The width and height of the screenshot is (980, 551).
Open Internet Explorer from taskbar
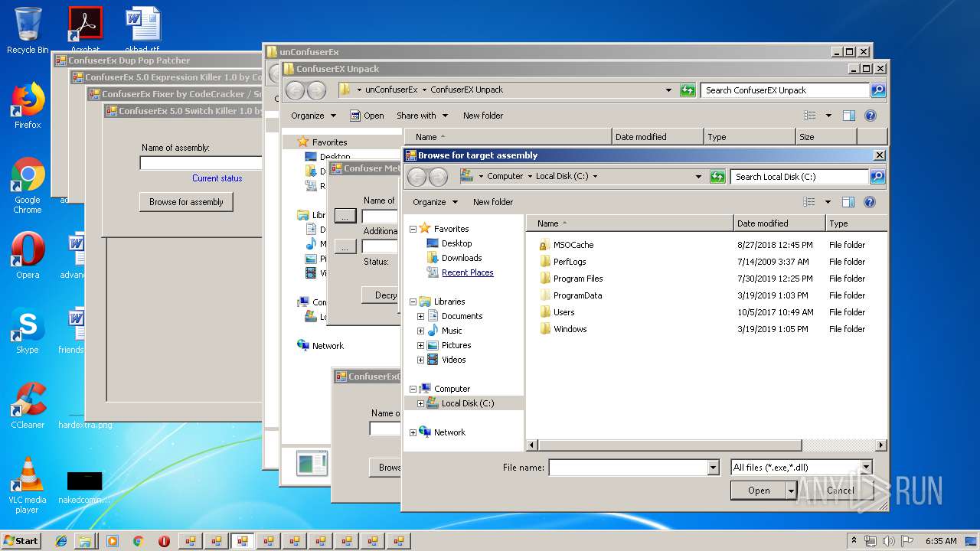click(x=61, y=540)
